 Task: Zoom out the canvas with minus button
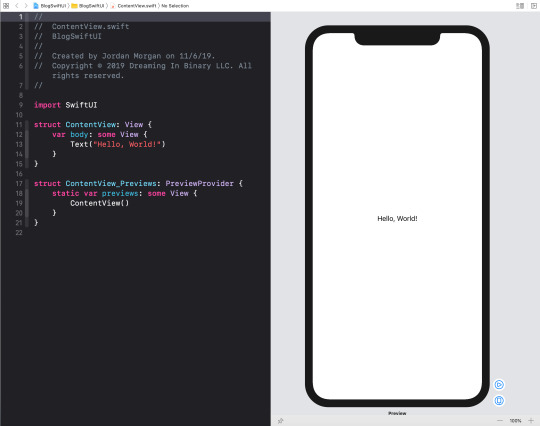tap(500, 420)
